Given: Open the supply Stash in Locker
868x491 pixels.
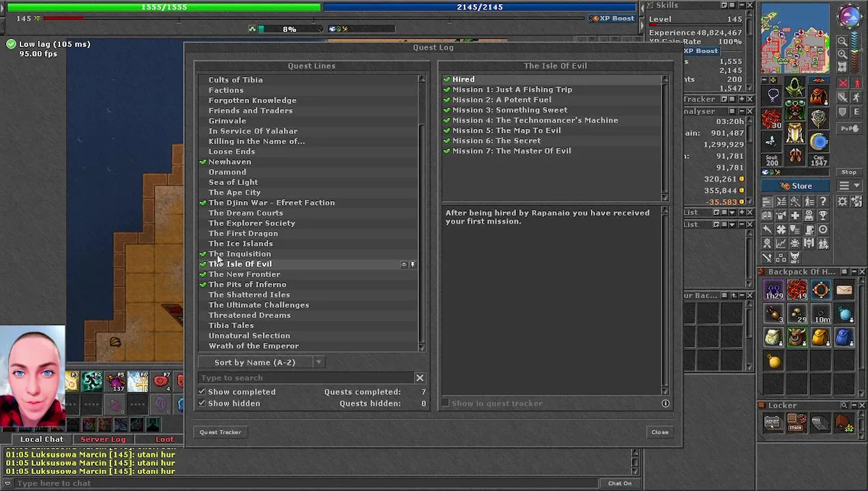Looking at the screenshot, I should pos(796,423).
